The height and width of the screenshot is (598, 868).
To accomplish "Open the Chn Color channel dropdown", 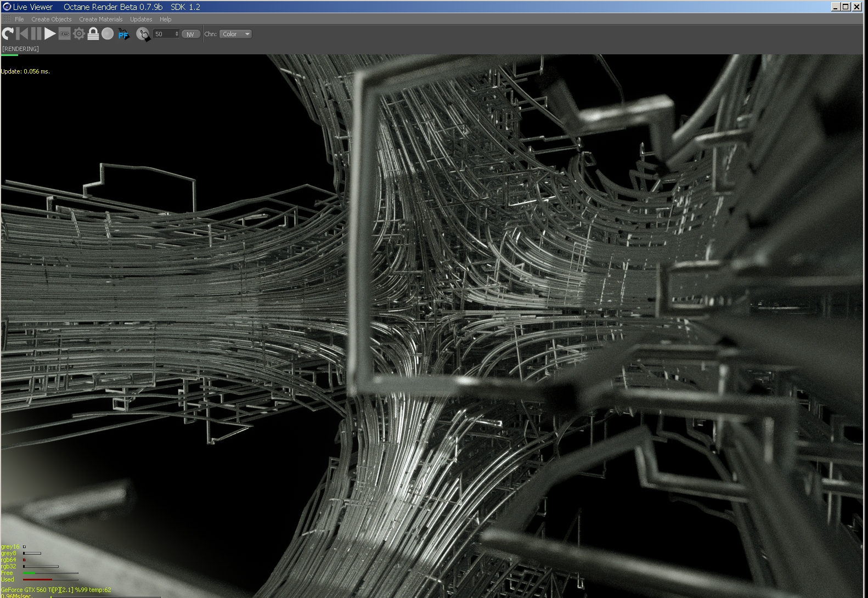I will [235, 34].
